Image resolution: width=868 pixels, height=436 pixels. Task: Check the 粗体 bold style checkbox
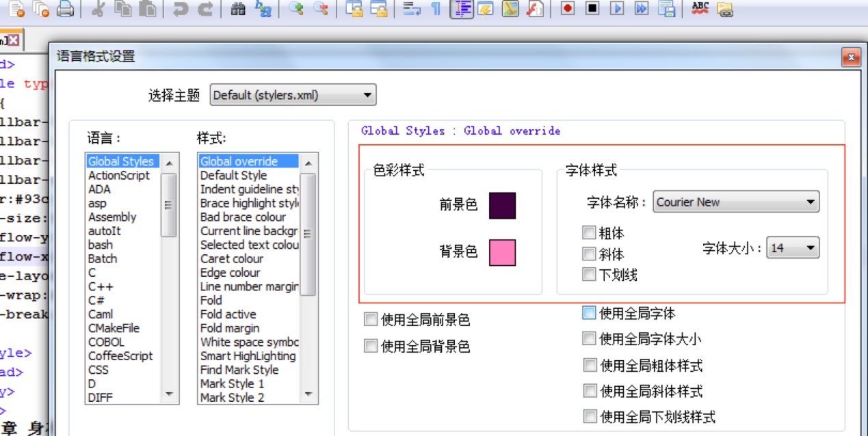pos(588,232)
